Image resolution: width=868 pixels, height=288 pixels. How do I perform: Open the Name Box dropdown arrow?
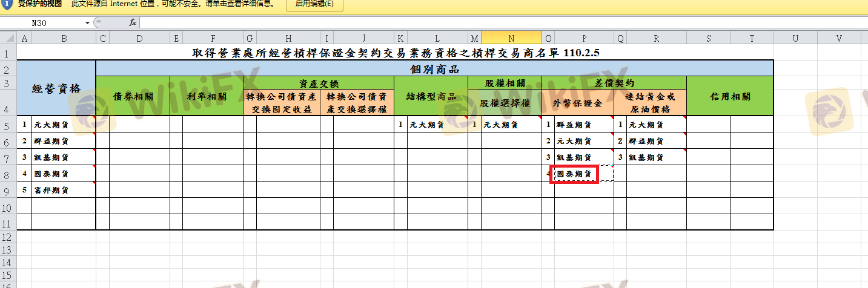click(x=87, y=22)
